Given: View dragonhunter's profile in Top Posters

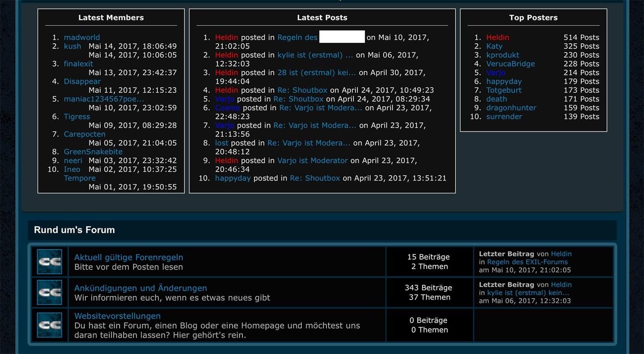Looking at the screenshot, I should click(x=511, y=108).
